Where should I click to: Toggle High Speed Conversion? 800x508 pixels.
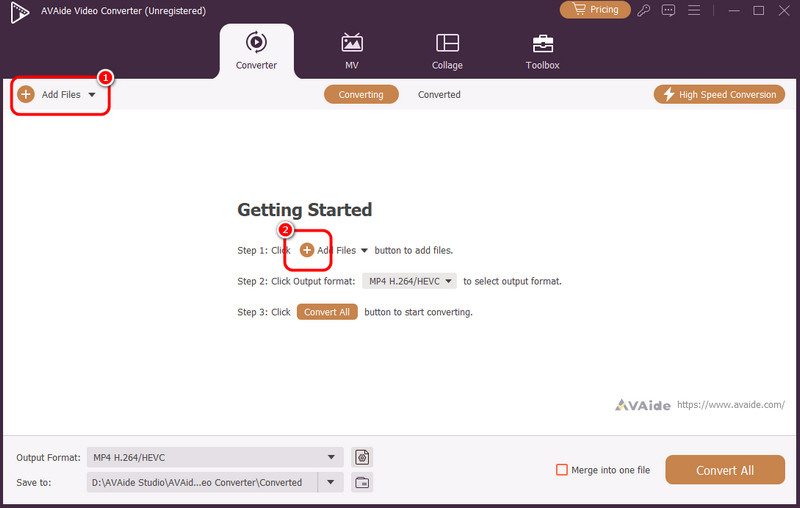pyautogui.click(x=718, y=94)
